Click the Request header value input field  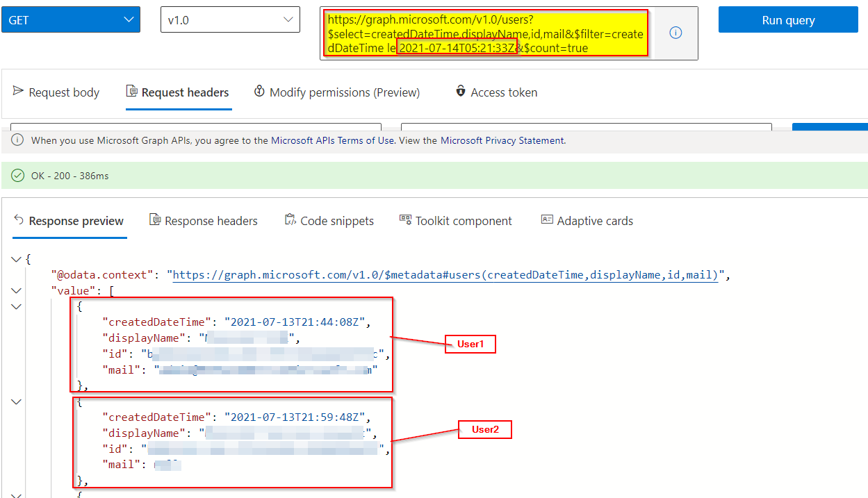pos(587,127)
